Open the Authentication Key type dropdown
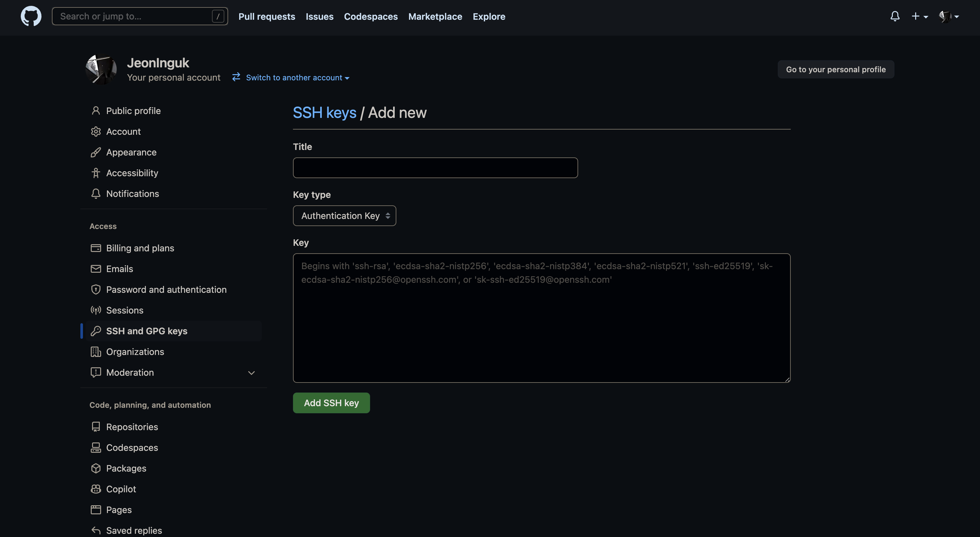980x537 pixels. click(344, 216)
